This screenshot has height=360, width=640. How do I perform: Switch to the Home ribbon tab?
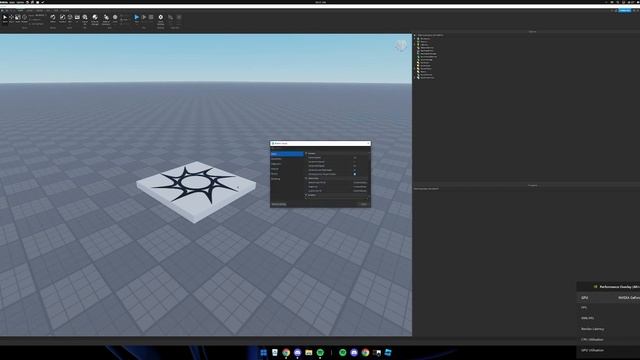pyautogui.click(x=21, y=10)
